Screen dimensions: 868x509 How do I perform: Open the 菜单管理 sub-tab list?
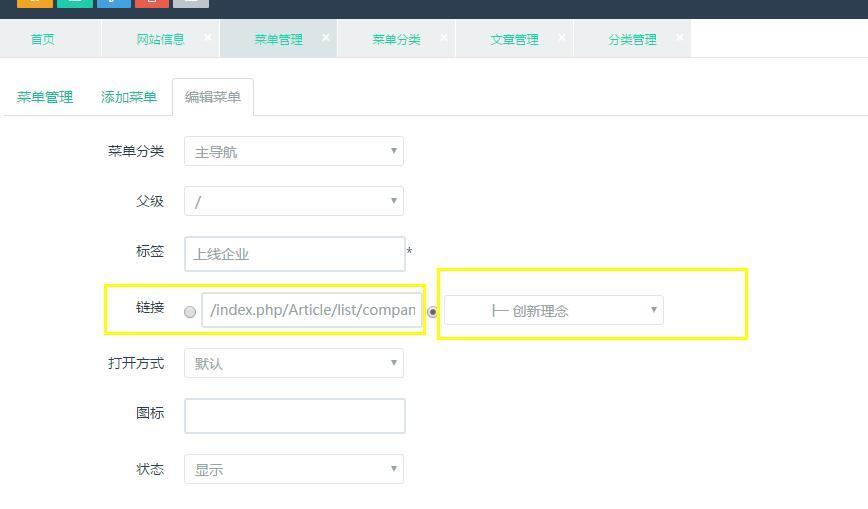(x=45, y=97)
